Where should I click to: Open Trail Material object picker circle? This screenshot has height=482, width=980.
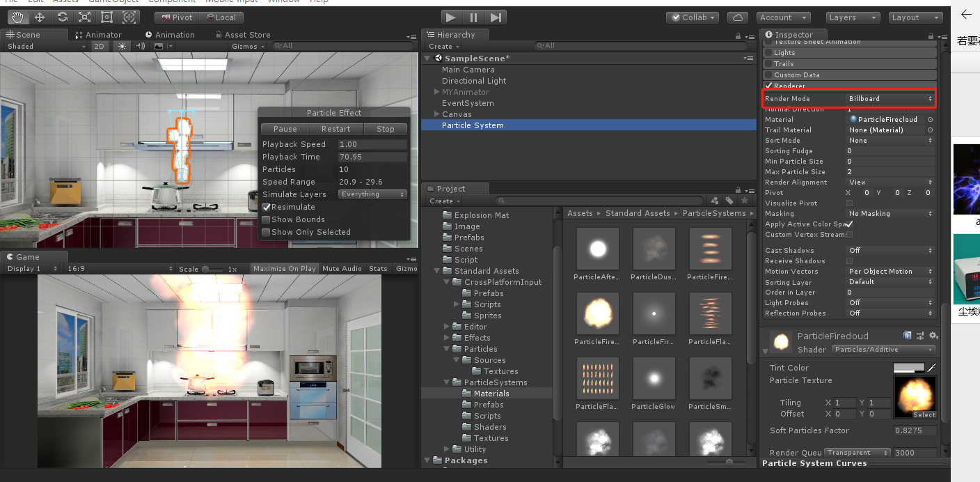click(930, 130)
